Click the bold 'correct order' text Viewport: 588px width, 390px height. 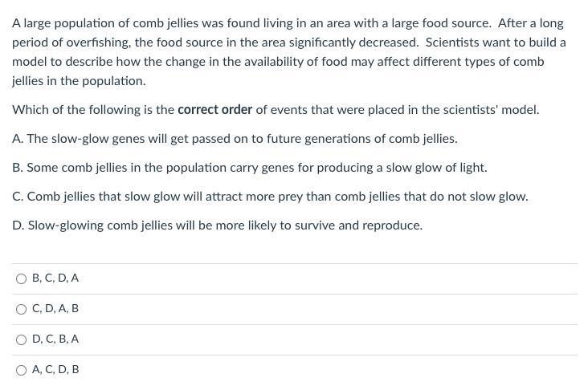[214, 110]
